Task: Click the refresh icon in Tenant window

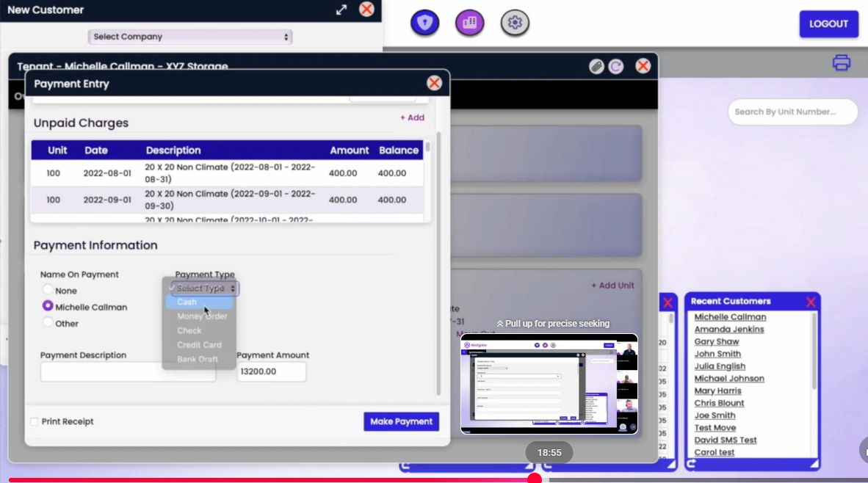Action: [615, 66]
